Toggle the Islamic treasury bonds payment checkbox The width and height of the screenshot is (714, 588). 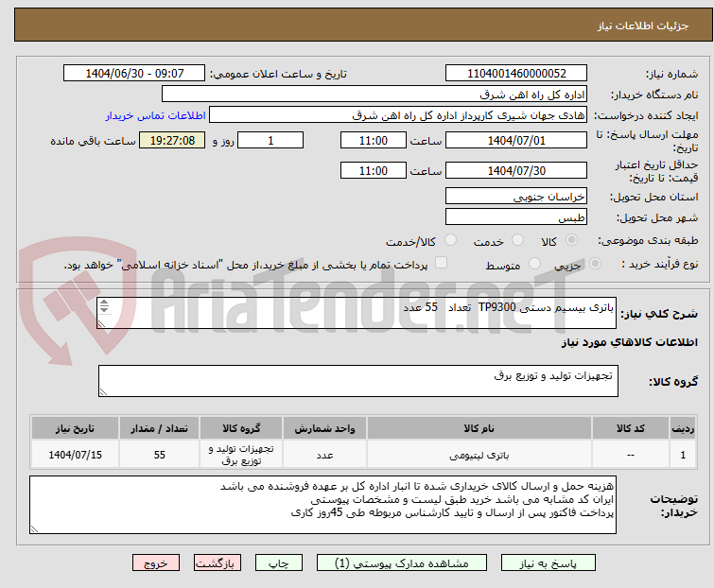click(x=441, y=263)
